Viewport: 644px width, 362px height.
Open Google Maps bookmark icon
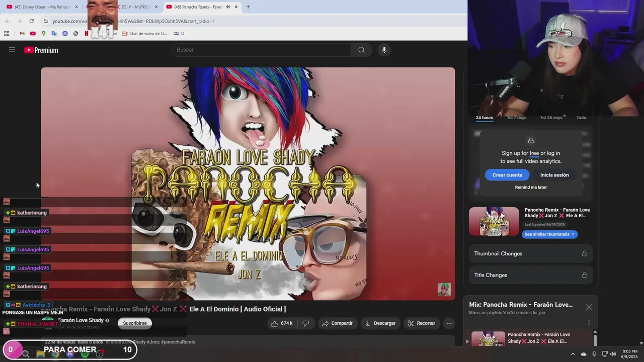43,34
